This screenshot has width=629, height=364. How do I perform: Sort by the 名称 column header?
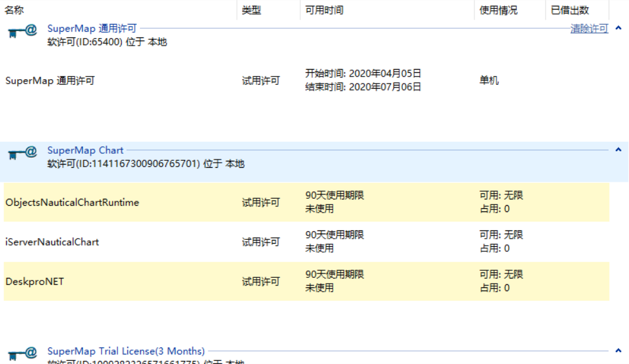(15, 10)
